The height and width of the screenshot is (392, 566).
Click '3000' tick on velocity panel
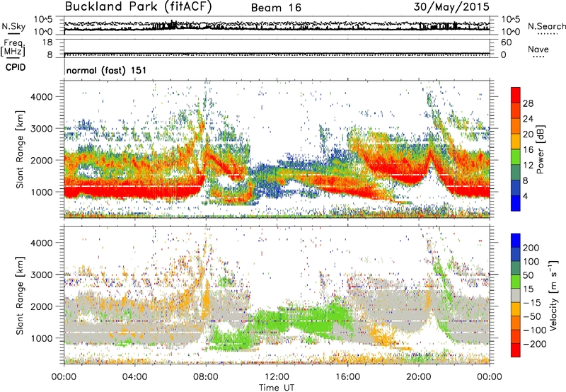[x=42, y=275]
